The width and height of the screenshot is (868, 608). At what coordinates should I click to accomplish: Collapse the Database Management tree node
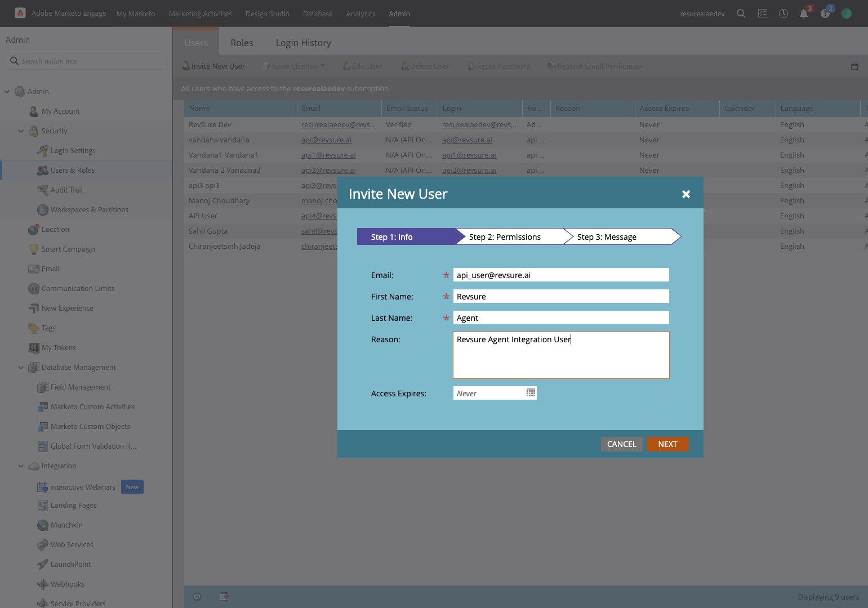(21, 368)
